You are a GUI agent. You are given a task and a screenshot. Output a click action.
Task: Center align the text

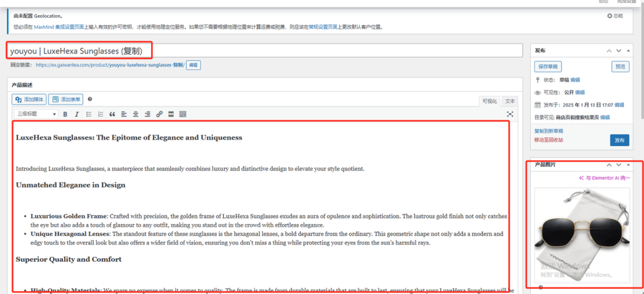pos(135,114)
